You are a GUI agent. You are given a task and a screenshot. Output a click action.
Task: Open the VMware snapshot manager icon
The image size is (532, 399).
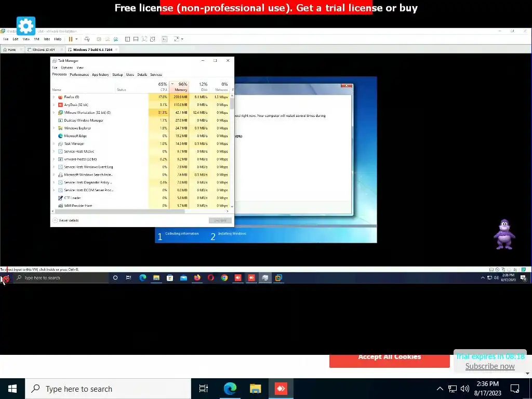[116, 39]
